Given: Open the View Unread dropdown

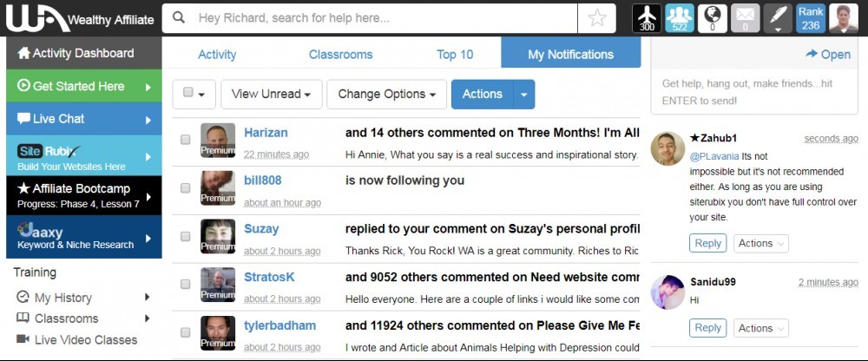Looking at the screenshot, I should click(x=271, y=94).
